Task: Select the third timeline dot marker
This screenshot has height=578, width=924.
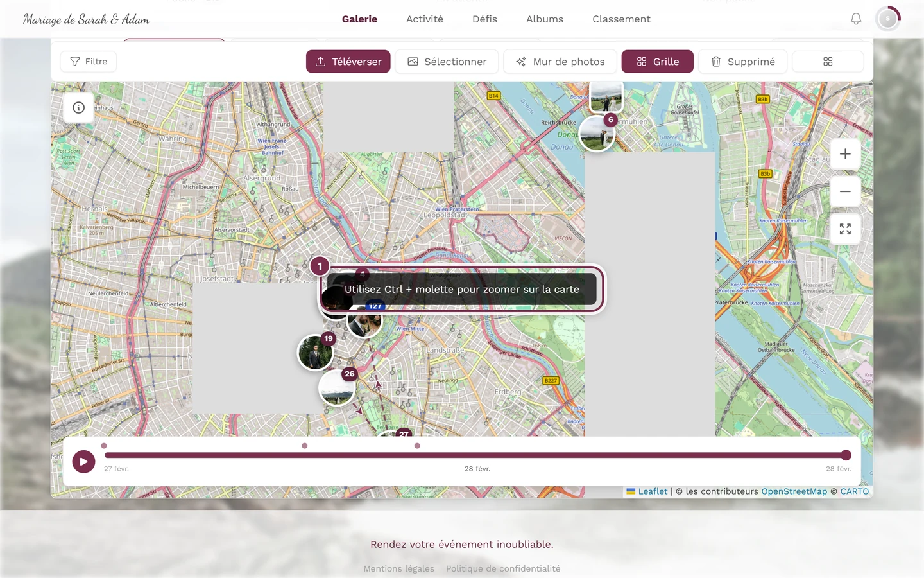Action: [417, 446]
